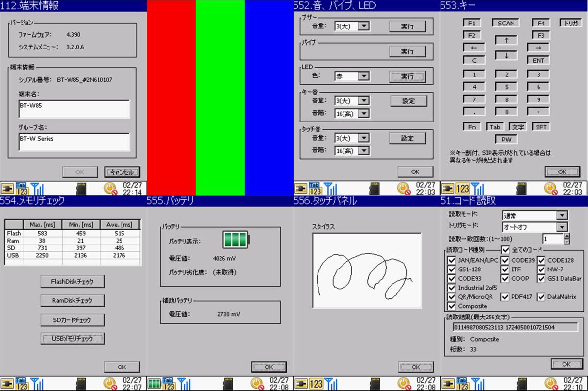Click the ENT key in 553.キー
The height and width of the screenshot is (391, 588).
(x=538, y=61)
